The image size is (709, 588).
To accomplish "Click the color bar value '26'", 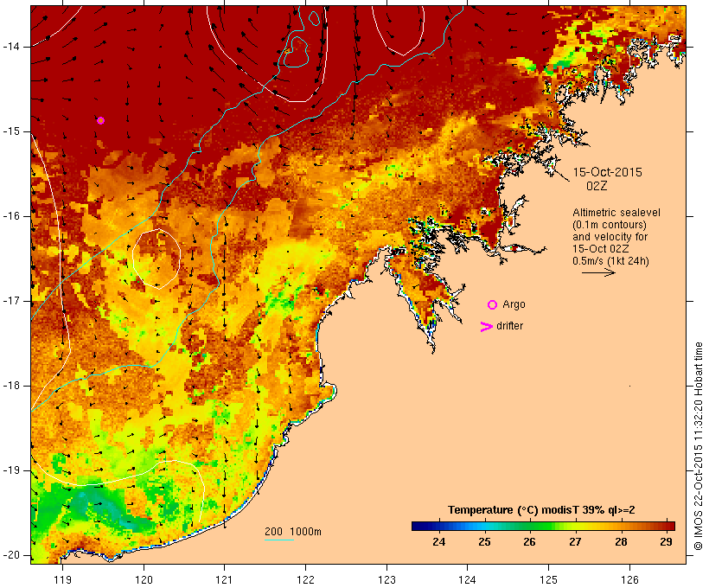I will click(529, 541).
